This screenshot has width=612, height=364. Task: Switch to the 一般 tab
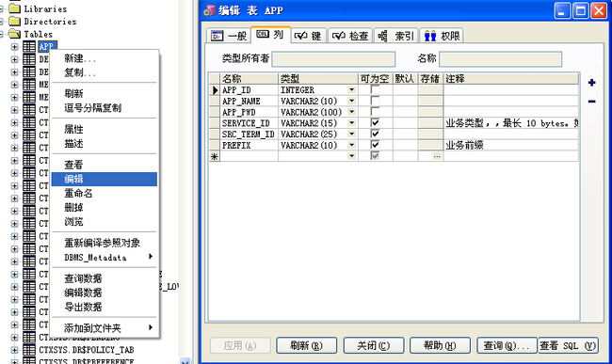click(229, 36)
